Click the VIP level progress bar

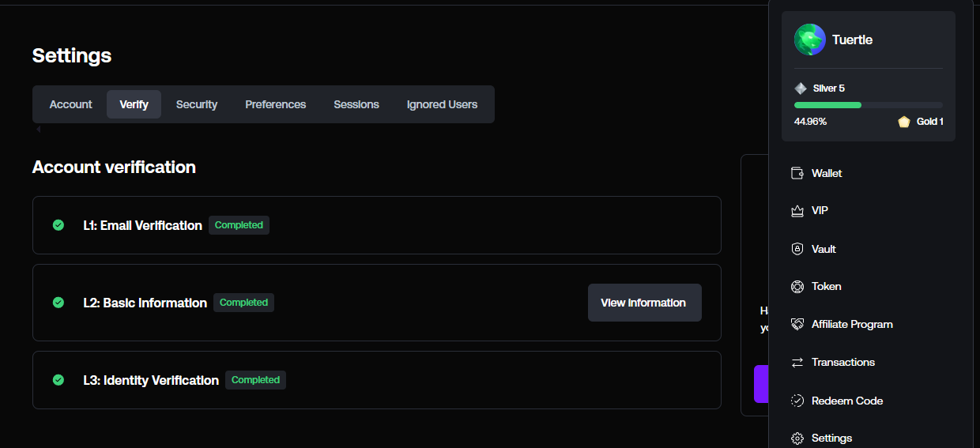click(x=868, y=105)
